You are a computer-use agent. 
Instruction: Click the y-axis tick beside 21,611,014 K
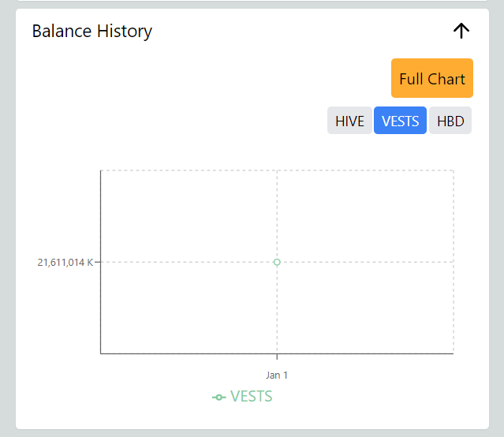98,262
